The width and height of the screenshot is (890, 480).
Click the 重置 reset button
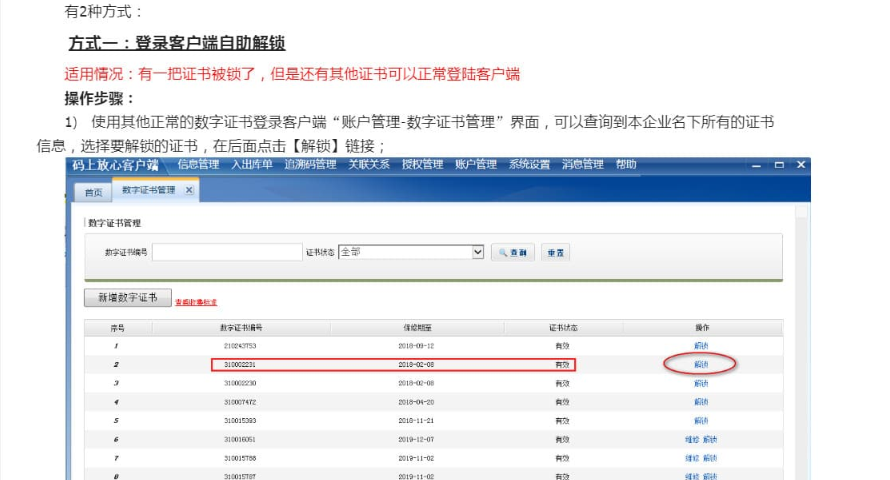[555, 252]
